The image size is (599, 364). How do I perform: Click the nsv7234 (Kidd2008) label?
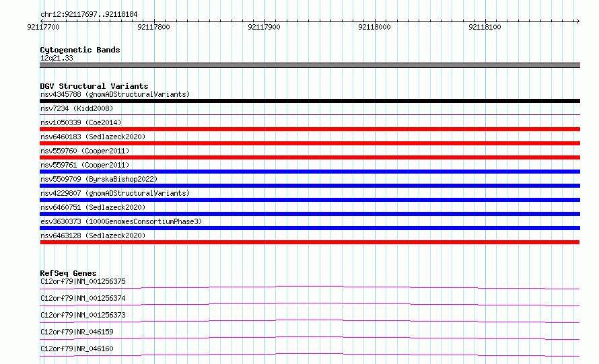[x=77, y=108]
